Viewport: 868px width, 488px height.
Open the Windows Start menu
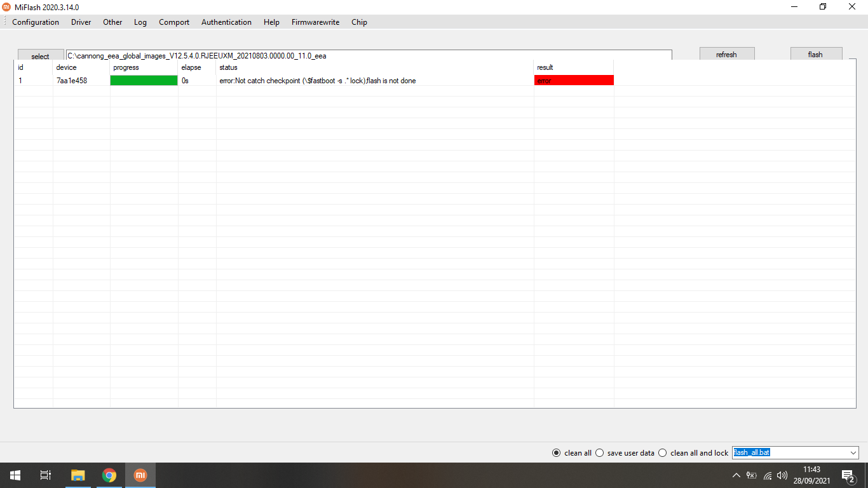(15, 475)
